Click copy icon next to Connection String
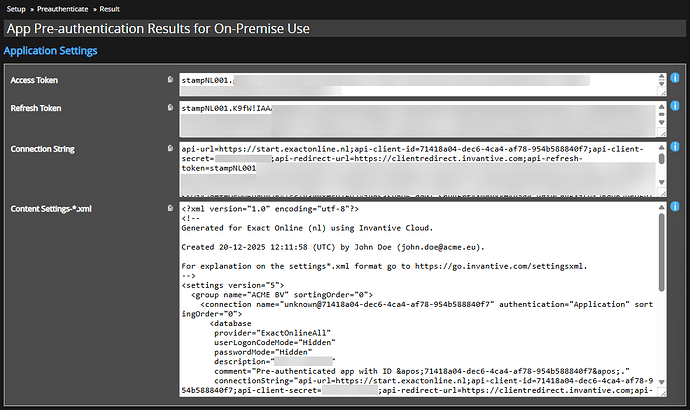This screenshot has height=410, width=690. [x=171, y=148]
